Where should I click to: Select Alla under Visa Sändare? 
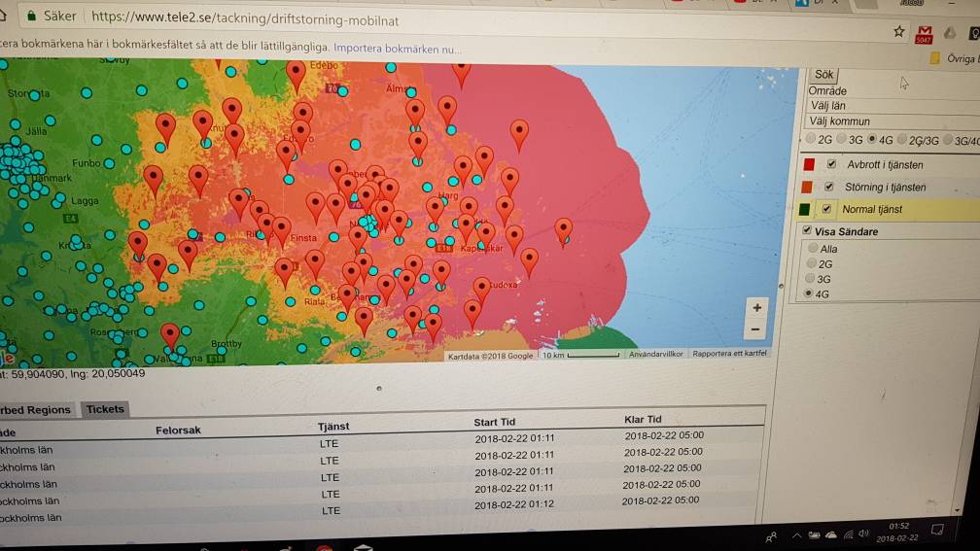tap(813, 248)
